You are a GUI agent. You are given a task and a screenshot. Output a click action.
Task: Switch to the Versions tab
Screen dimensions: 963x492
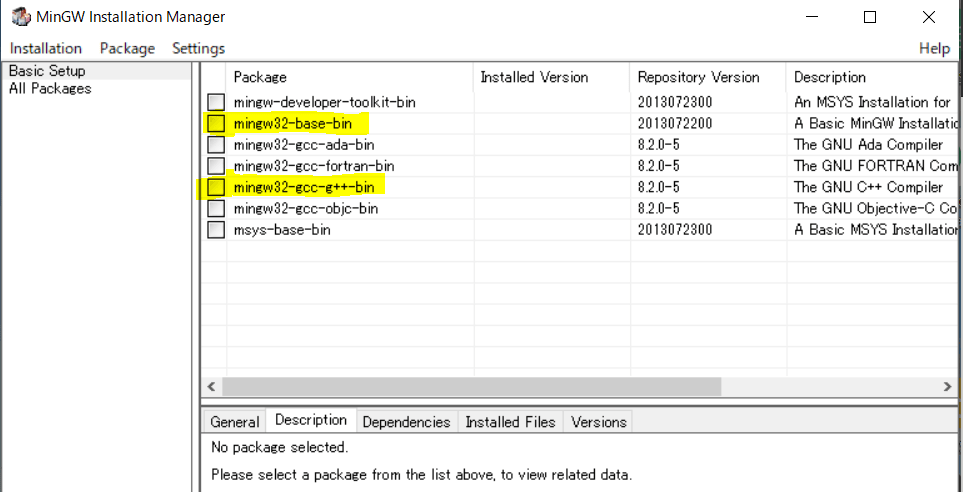[x=599, y=422]
